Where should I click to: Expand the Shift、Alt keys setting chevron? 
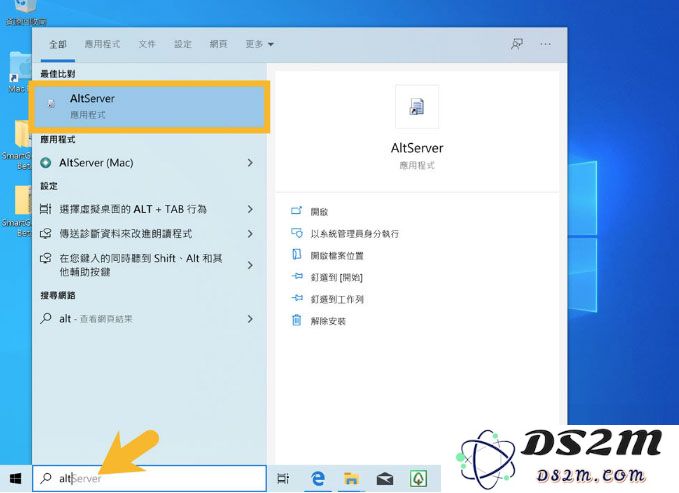pyautogui.click(x=250, y=265)
